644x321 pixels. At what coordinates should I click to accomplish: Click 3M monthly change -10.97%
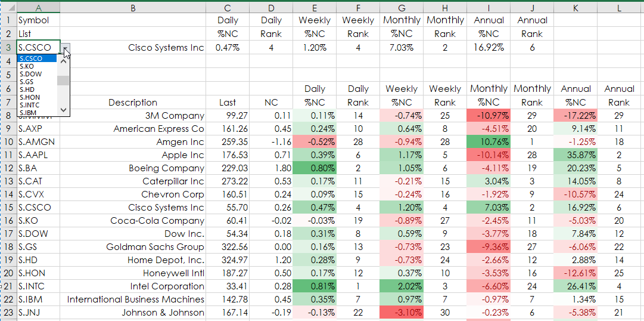pos(489,116)
